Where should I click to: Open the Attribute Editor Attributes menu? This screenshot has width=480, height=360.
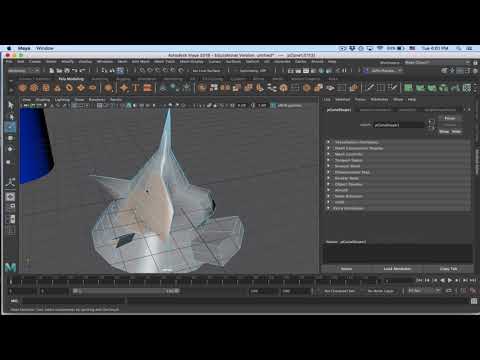[x=379, y=100]
